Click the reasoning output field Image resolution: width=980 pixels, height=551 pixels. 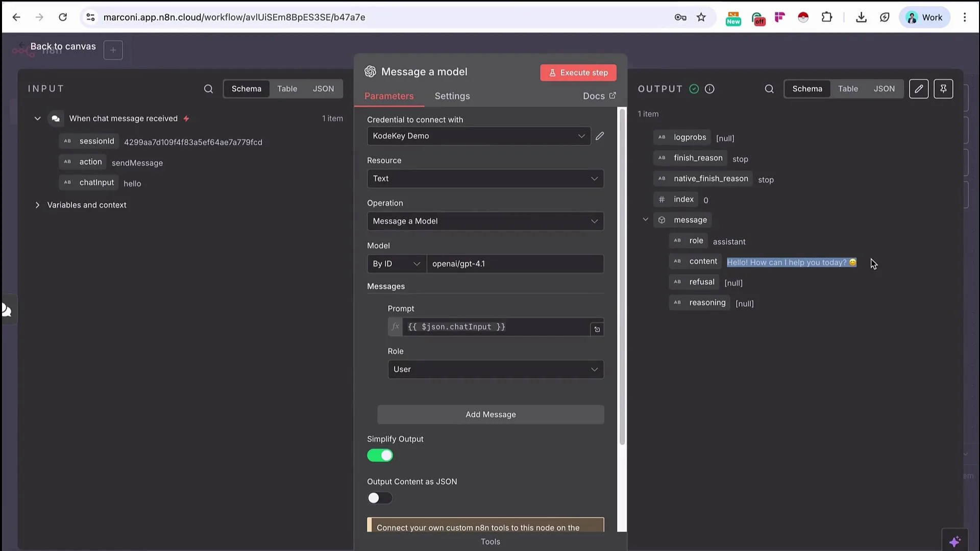tap(700, 303)
